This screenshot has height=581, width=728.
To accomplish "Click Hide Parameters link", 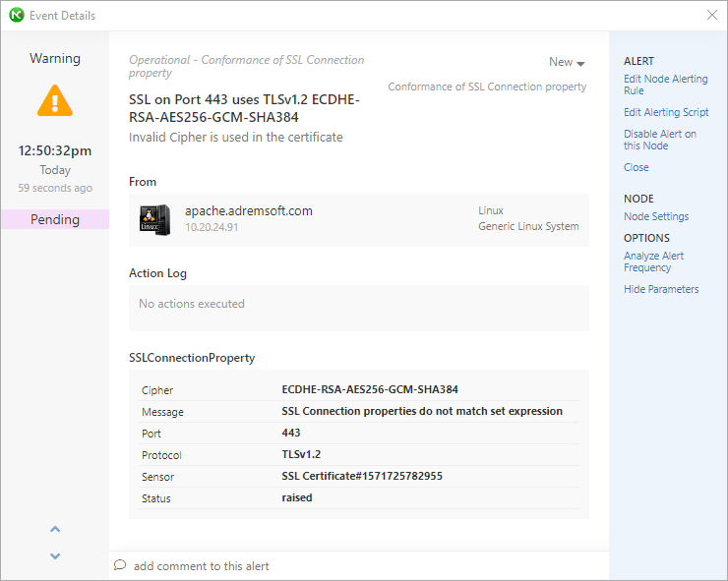I will tap(661, 289).
